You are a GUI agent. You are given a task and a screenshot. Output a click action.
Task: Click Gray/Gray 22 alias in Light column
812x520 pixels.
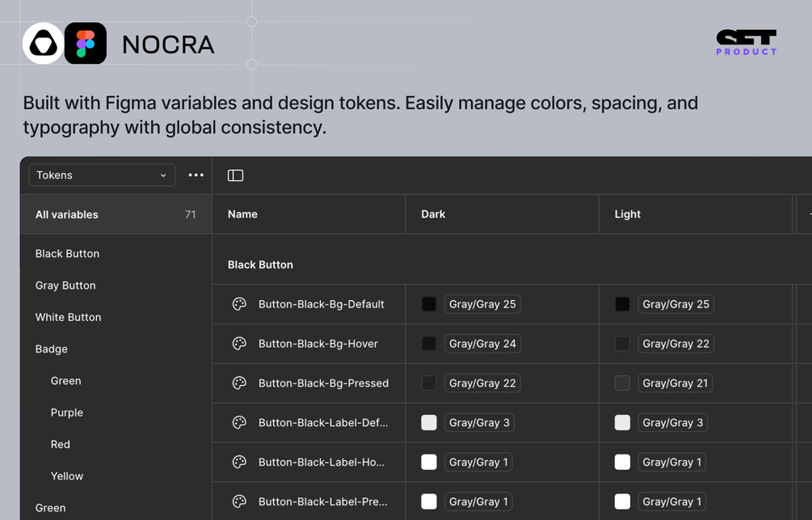[x=675, y=344]
